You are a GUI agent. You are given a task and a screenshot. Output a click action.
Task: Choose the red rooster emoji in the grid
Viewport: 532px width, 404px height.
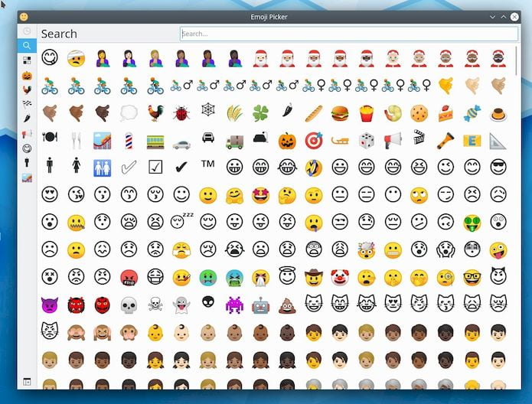click(x=155, y=113)
